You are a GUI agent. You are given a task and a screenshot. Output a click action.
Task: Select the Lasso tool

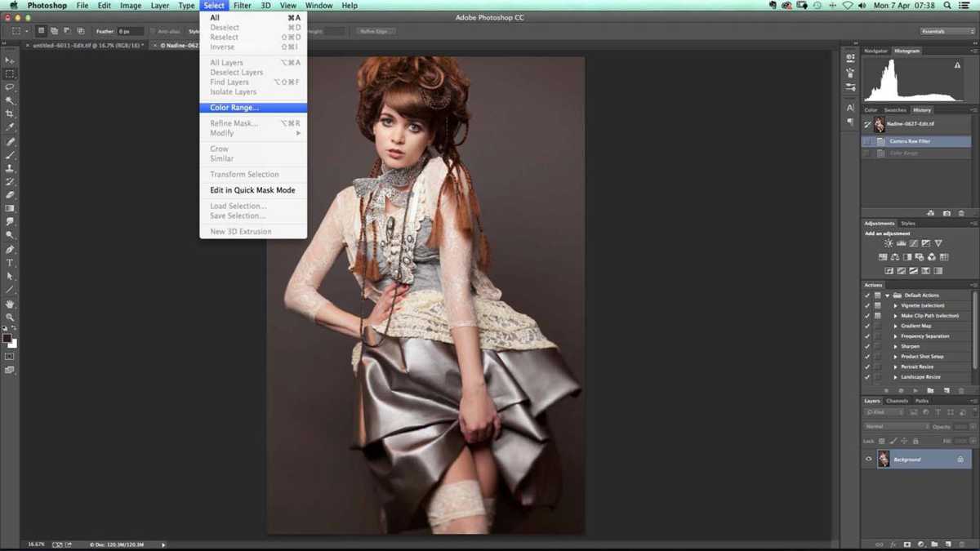11,87
